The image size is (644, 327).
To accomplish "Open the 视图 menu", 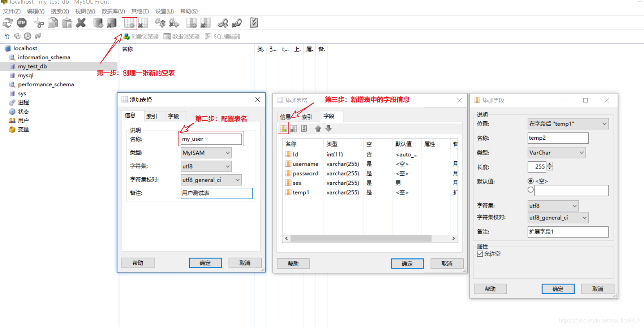I will 85,11.
